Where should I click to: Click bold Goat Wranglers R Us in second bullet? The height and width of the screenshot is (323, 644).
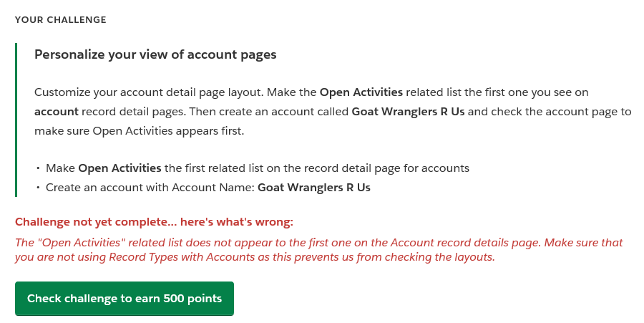314,188
